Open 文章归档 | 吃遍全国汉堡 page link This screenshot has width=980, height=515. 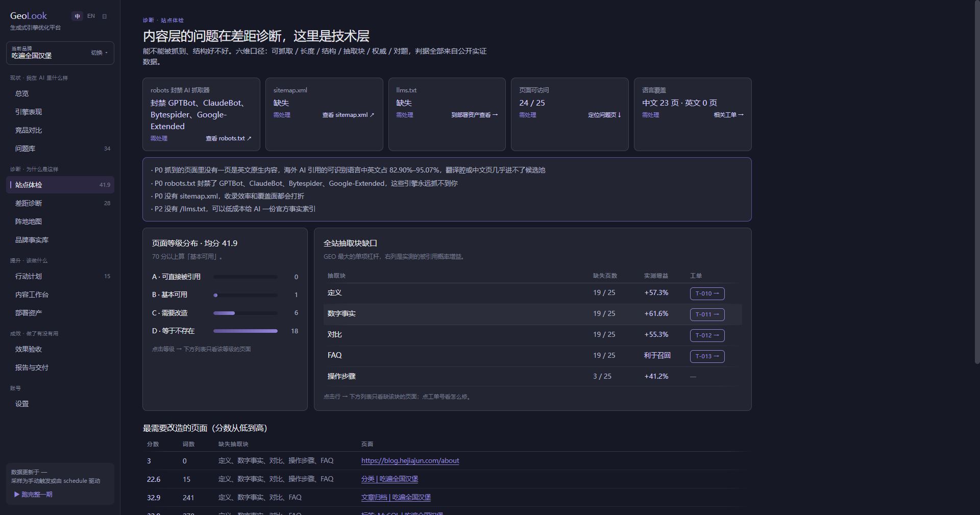click(x=396, y=497)
